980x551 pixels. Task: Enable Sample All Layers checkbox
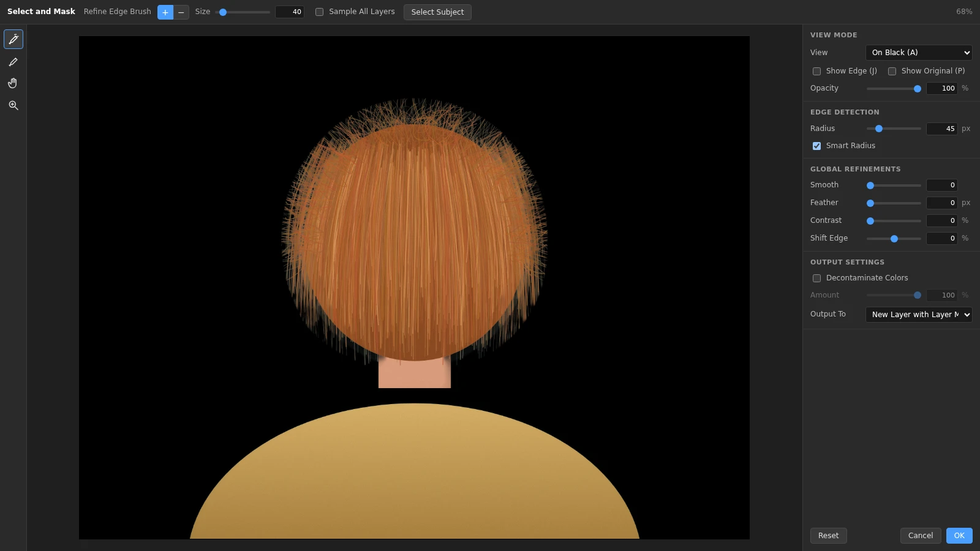(319, 12)
